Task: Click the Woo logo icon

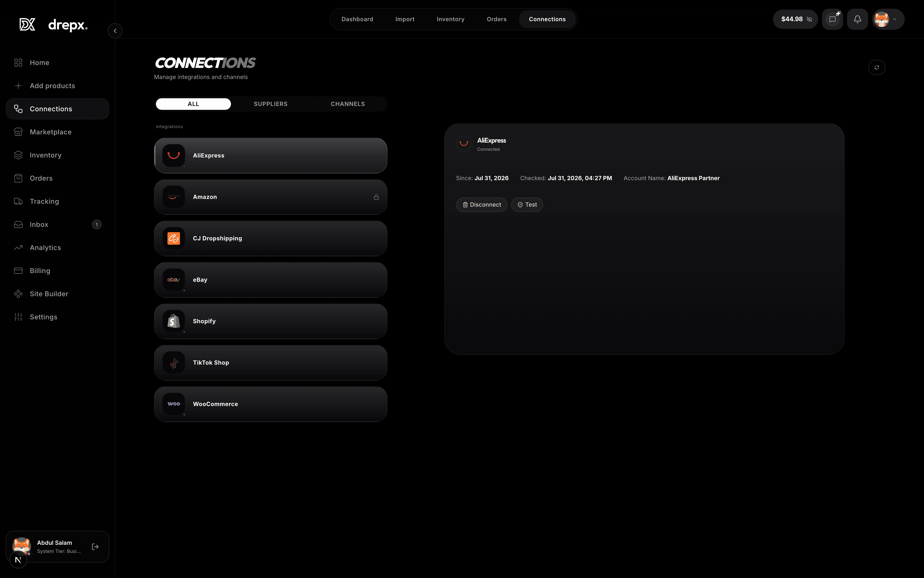Action: coord(174,404)
